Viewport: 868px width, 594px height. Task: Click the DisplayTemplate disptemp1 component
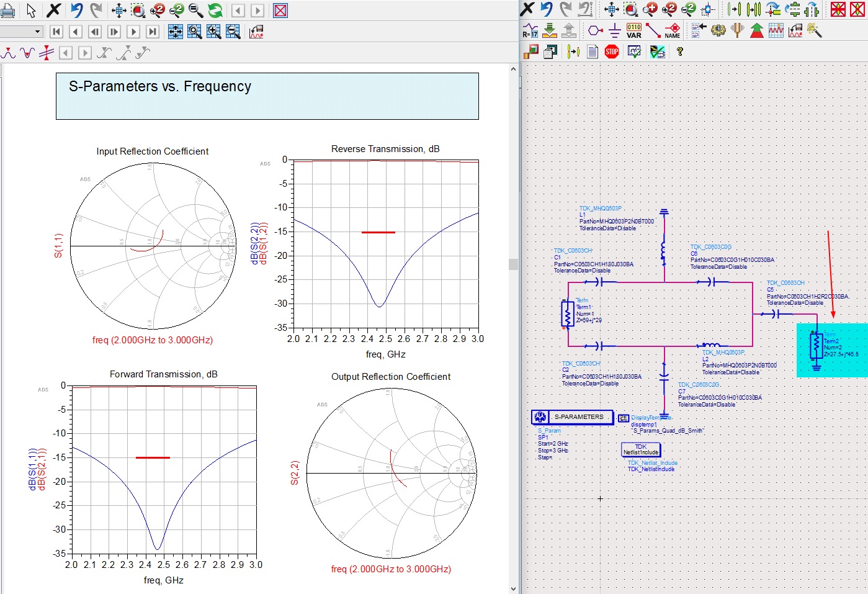point(624,418)
